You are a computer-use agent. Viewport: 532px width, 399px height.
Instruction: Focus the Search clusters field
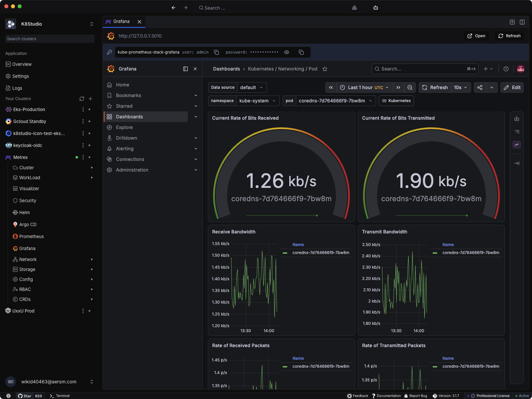click(x=50, y=39)
